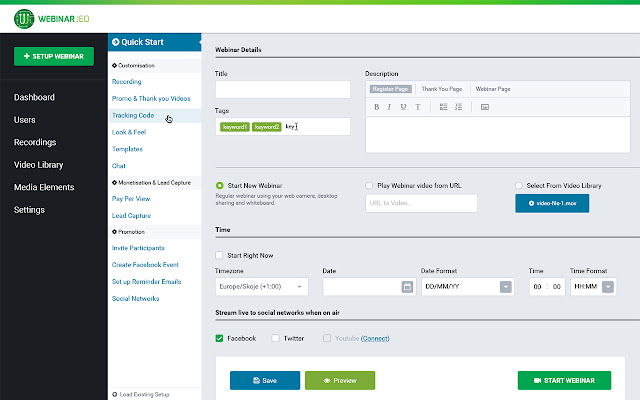This screenshot has width=640, height=400.
Task: Open Media Elements in the sidebar
Action: [44, 187]
